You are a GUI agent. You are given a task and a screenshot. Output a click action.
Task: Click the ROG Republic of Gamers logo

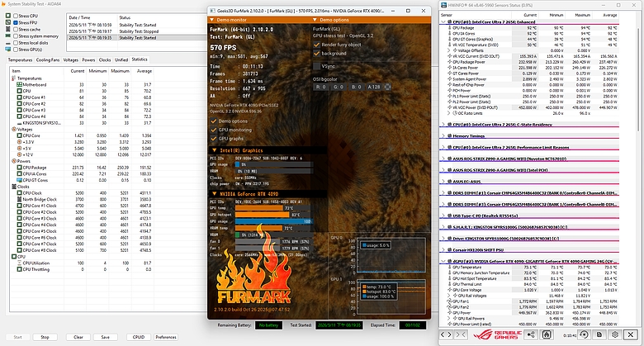tap(497, 335)
